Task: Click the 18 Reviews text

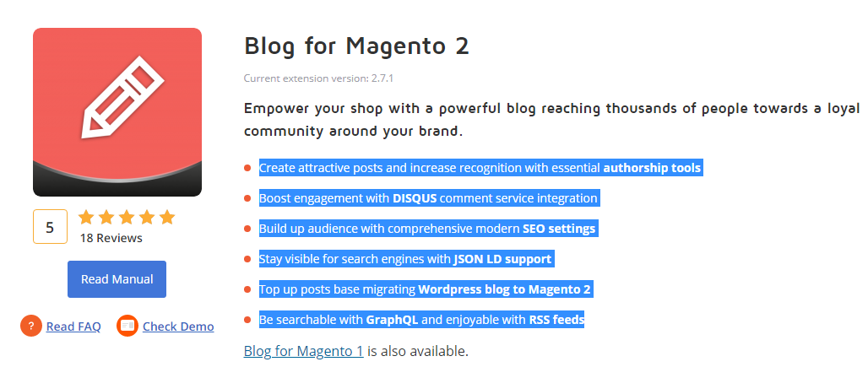Action: click(x=111, y=238)
